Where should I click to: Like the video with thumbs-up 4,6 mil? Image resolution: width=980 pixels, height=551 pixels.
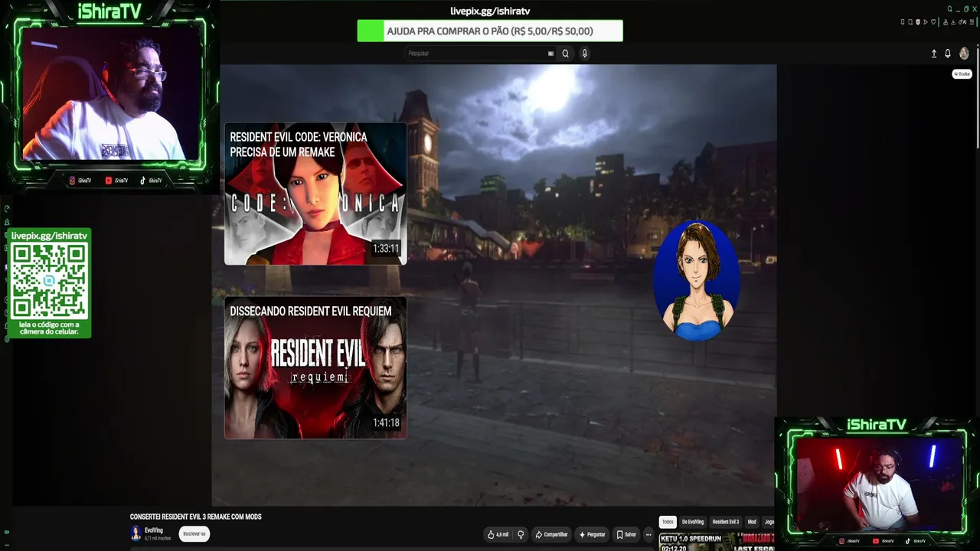498,535
